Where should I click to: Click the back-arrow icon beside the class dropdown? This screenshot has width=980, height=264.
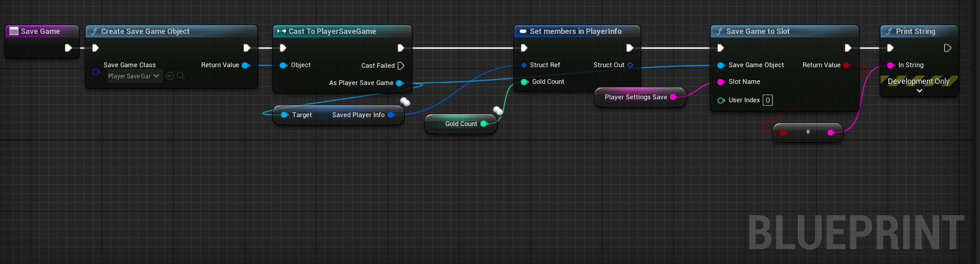[x=170, y=76]
